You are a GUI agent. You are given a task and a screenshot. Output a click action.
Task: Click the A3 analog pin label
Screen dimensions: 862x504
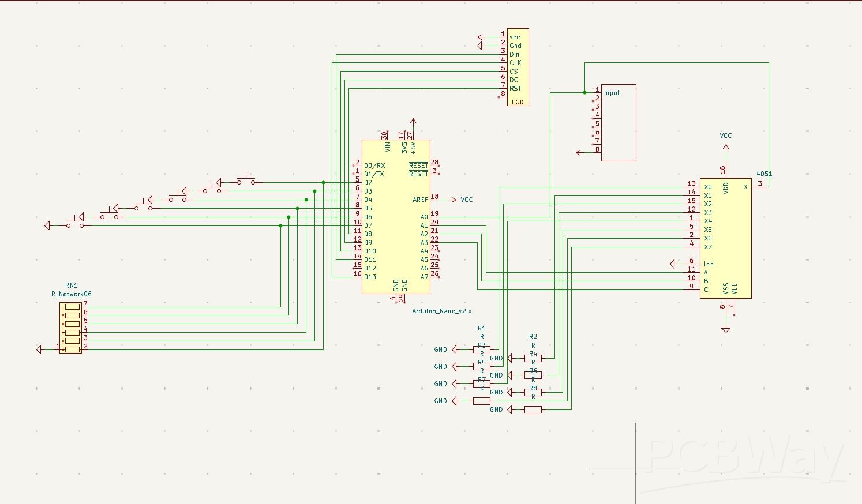pyautogui.click(x=425, y=242)
